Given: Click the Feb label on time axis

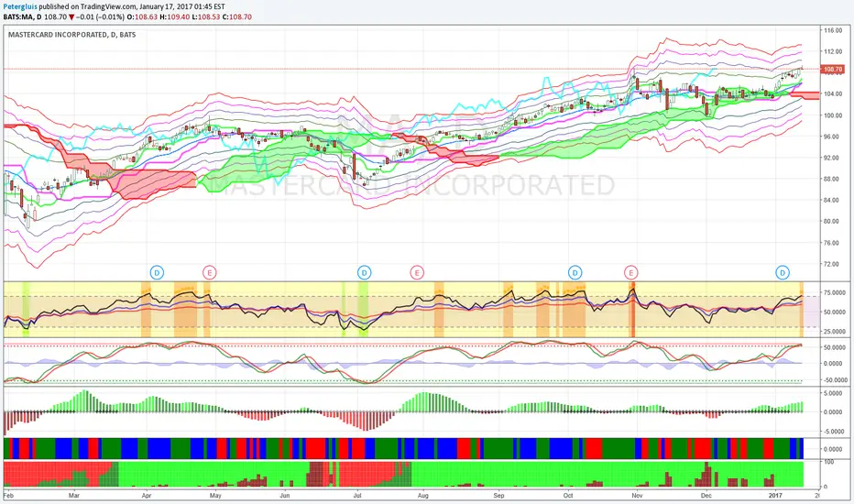Looking at the screenshot, I should point(8,495).
